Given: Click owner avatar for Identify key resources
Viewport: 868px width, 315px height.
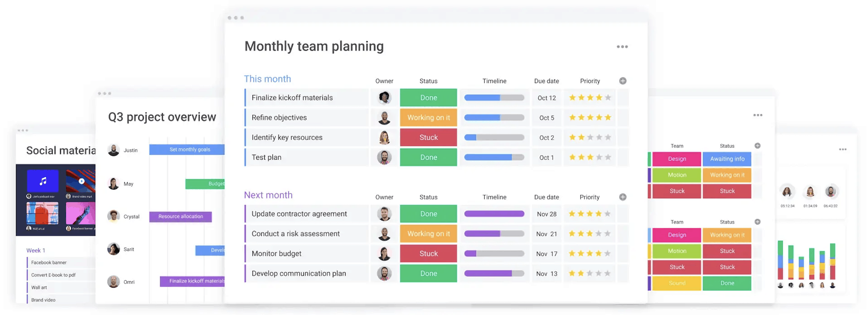Looking at the screenshot, I should 384,138.
